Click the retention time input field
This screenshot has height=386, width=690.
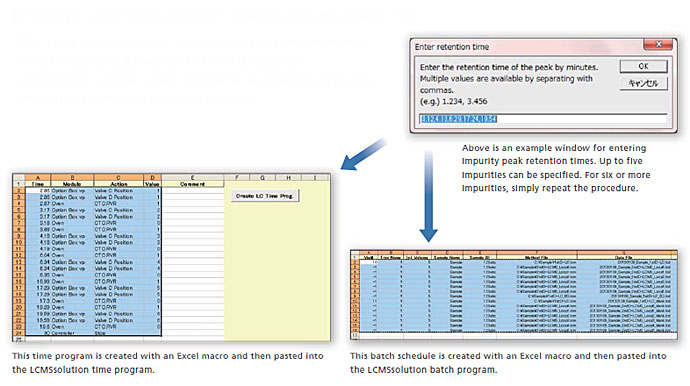click(x=543, y=119)
